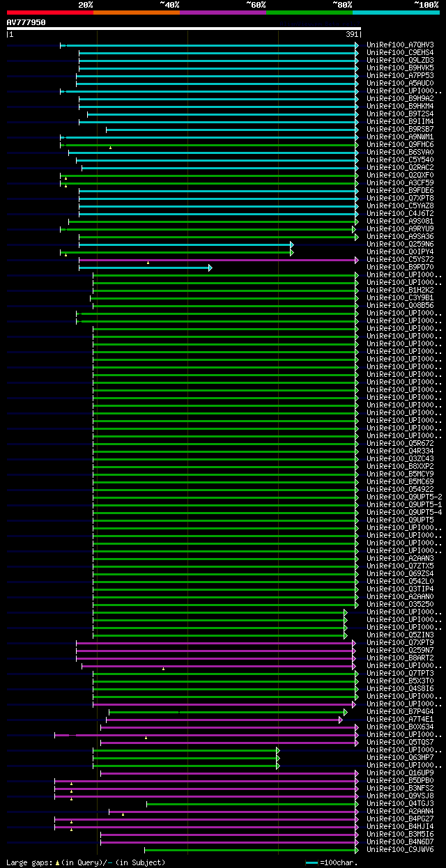Select the UniRef100_Q5ZIN3 label
Screen dimensions: 446x868
[400, 635]
